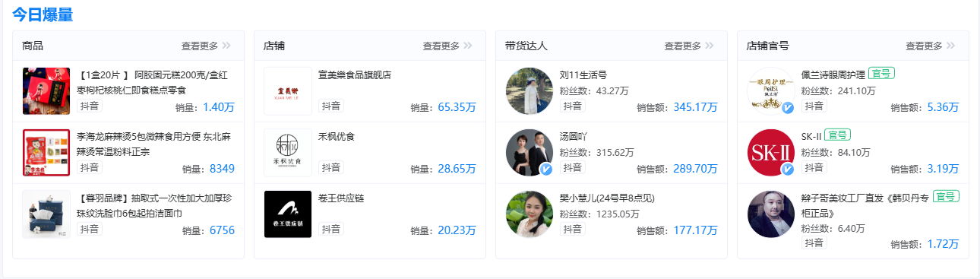
Task: Expand 查看更多 in 带货达人 panel
Action: 689,46
